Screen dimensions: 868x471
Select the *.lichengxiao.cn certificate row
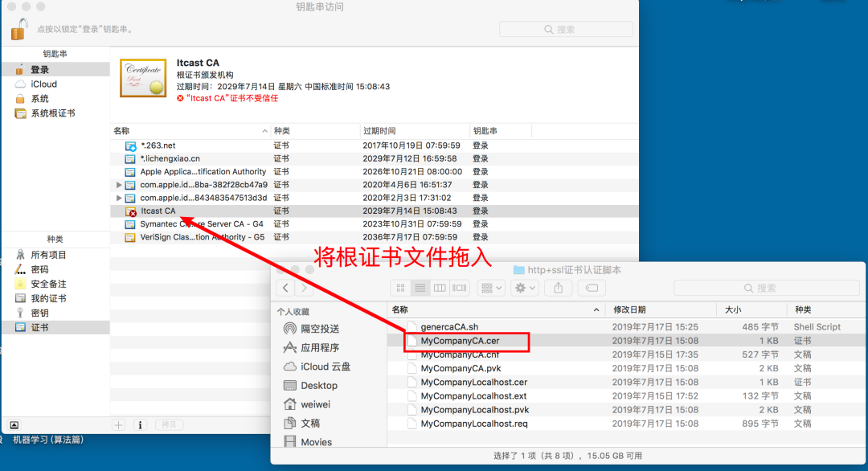coord(375,158)
